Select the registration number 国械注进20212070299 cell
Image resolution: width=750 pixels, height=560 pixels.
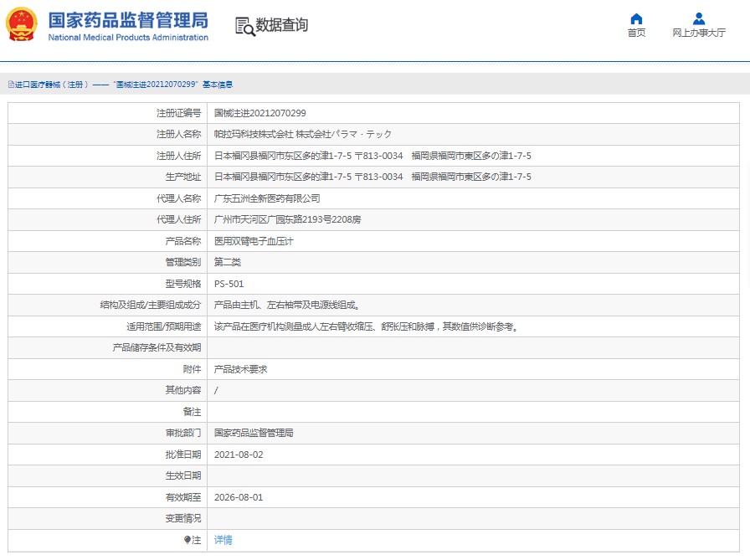click(260, 113)
